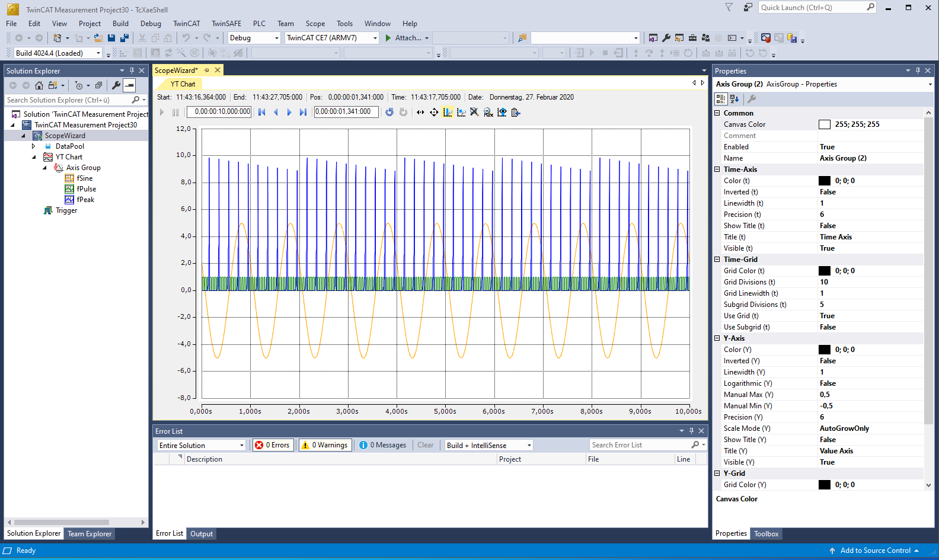
Task: Click the scale-to-max chart icon
Action: pyautogui.click(x=488, y=112)
